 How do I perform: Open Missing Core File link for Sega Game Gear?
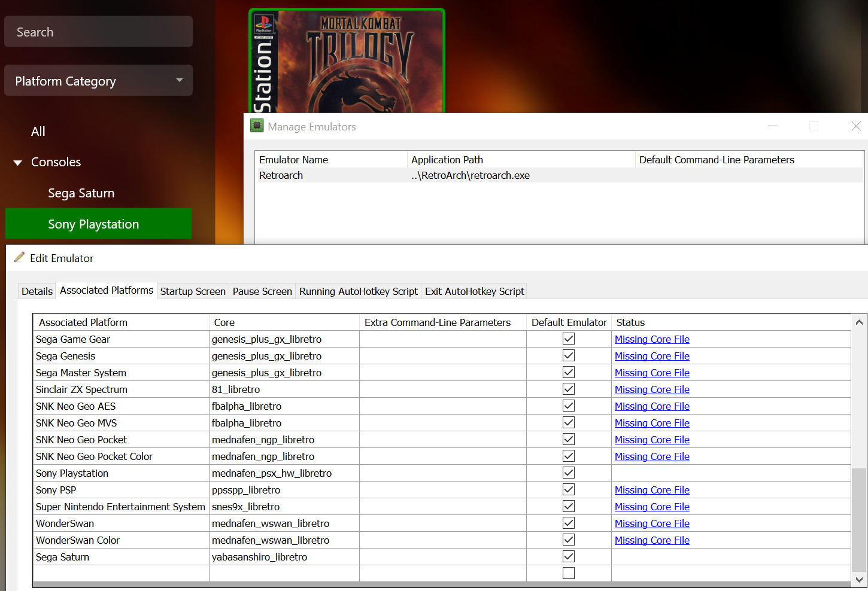pyautogui.click(x=652, y=339)
